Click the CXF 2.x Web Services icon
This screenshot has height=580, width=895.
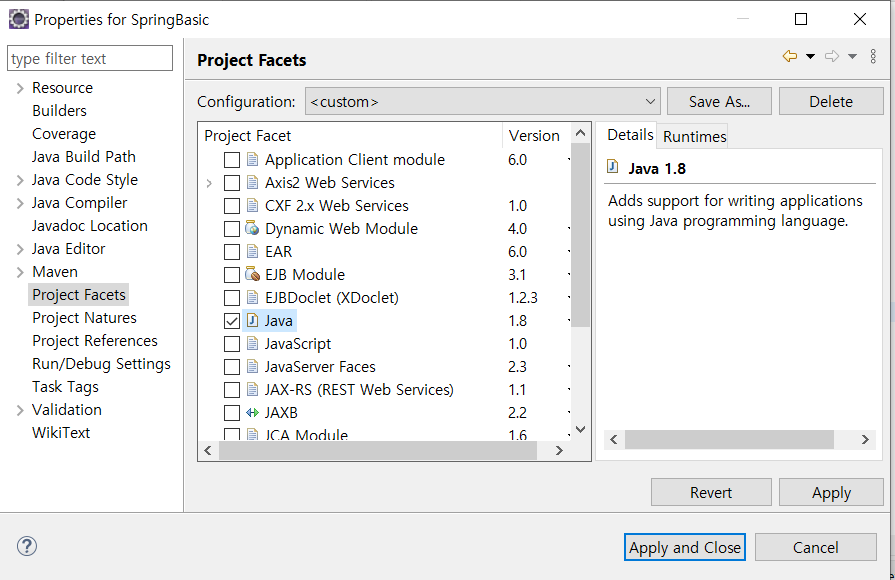(x=252, y=205)
